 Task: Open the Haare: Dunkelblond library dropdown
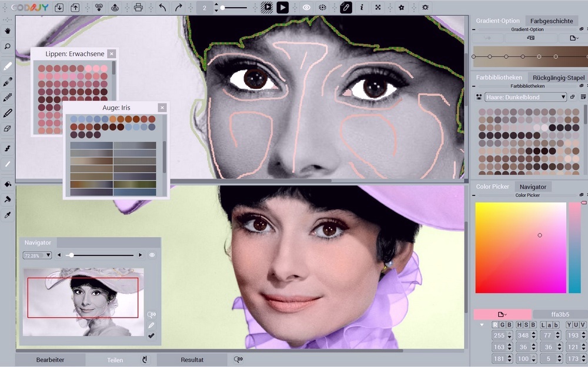click(525, 96)
